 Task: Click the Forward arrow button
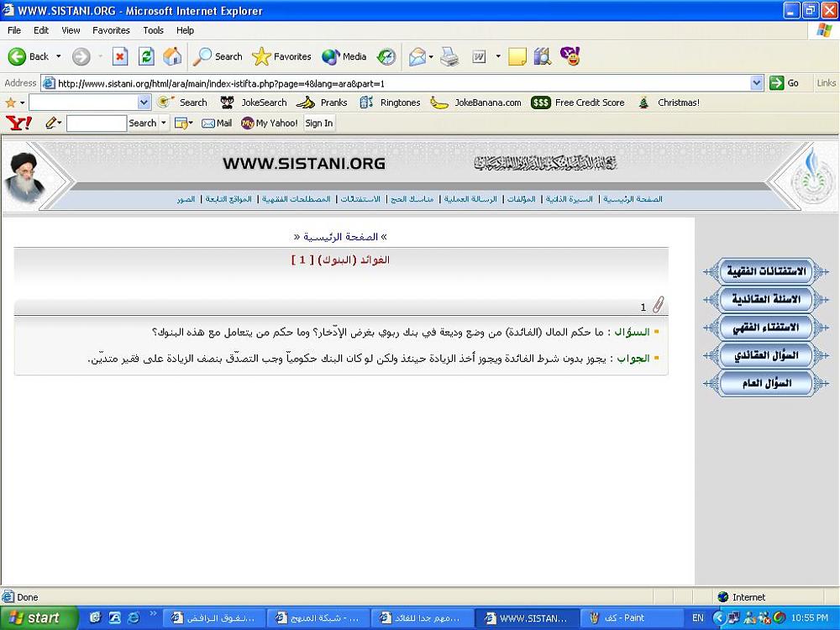pyautogui.click(x=81, y=56)
